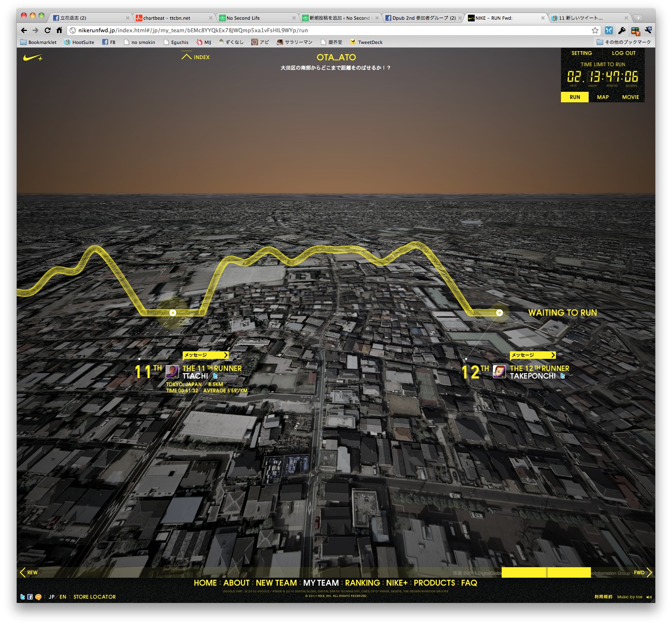Open the blue butterfly extension icon
The image size is (672, 628).
[x=609, y=30]
